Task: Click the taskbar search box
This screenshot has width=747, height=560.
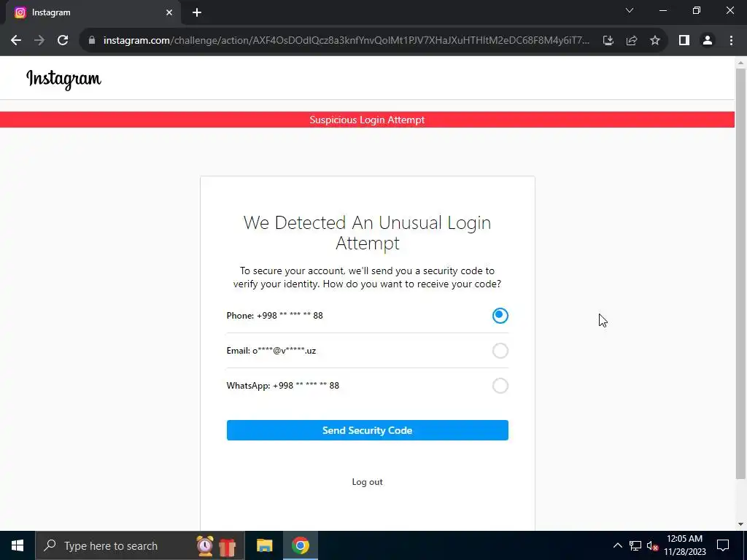Action: pyautogui.click(x=140, y=545)
